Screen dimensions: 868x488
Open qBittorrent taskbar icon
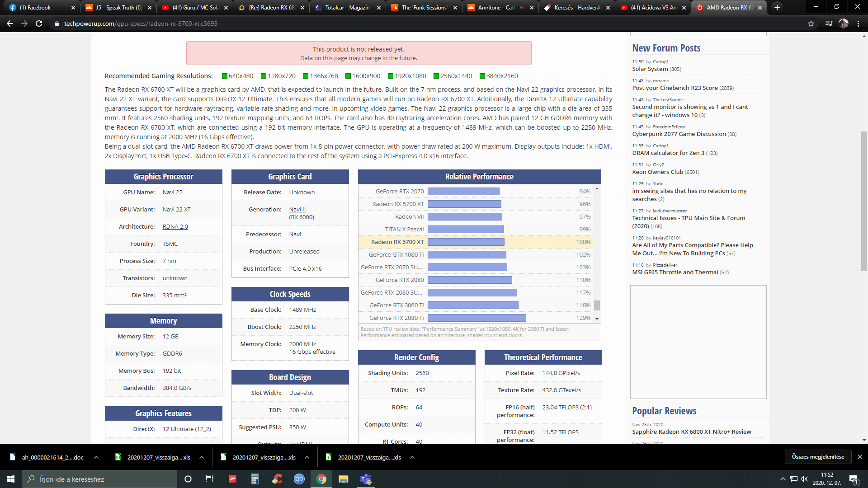[299, 479]
